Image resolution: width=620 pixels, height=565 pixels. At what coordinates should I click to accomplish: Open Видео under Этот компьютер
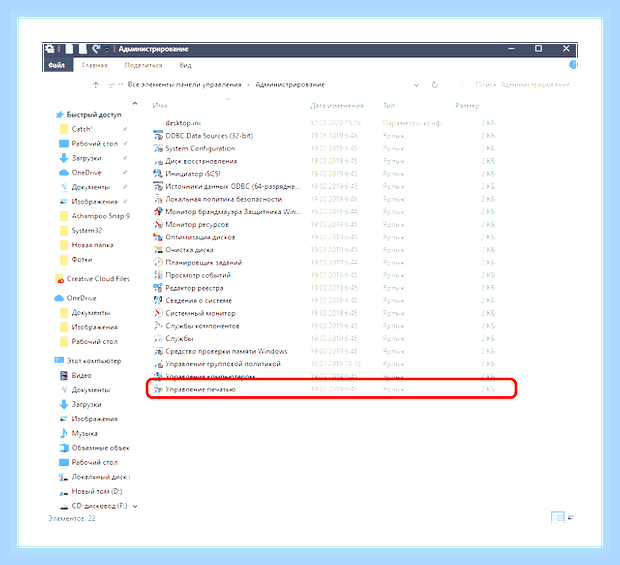[81, 376]
